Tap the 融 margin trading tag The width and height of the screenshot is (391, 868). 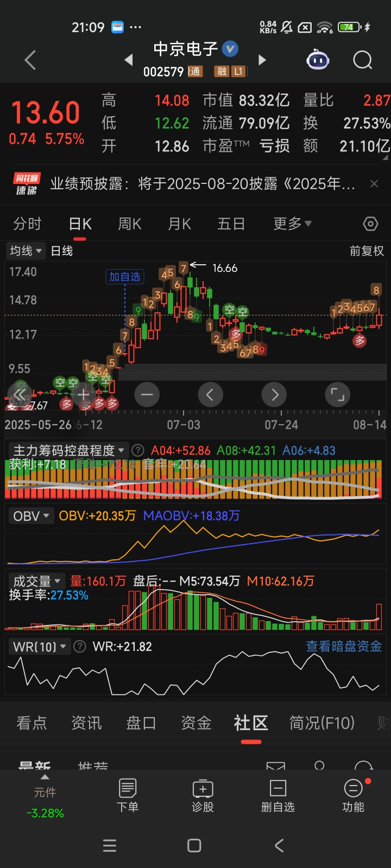(x=222, y=71)
